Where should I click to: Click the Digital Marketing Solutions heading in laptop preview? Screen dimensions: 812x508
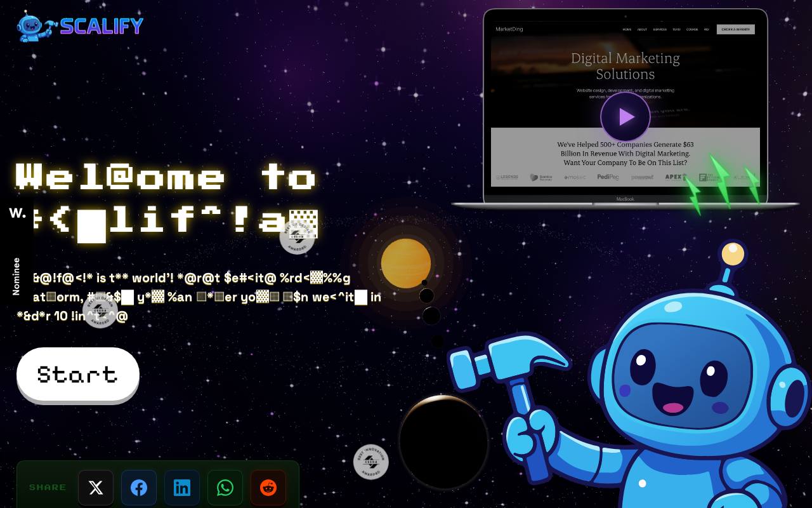click(x=625, y=66)
